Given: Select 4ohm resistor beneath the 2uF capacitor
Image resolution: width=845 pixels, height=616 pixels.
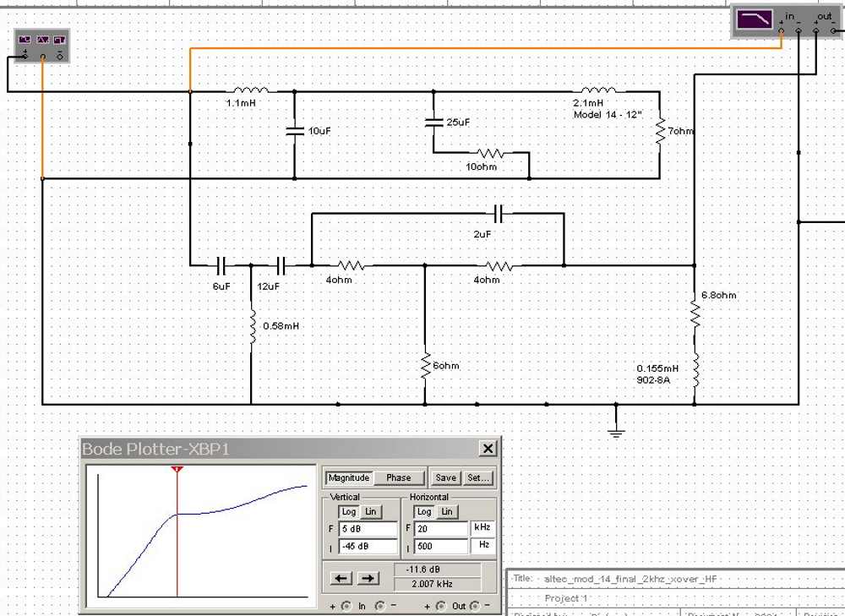Looking at the screenshot, I should (x=499, y=265).
